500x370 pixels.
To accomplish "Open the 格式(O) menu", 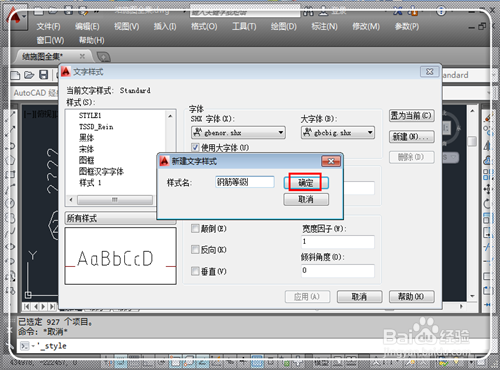I will (204, 27).
